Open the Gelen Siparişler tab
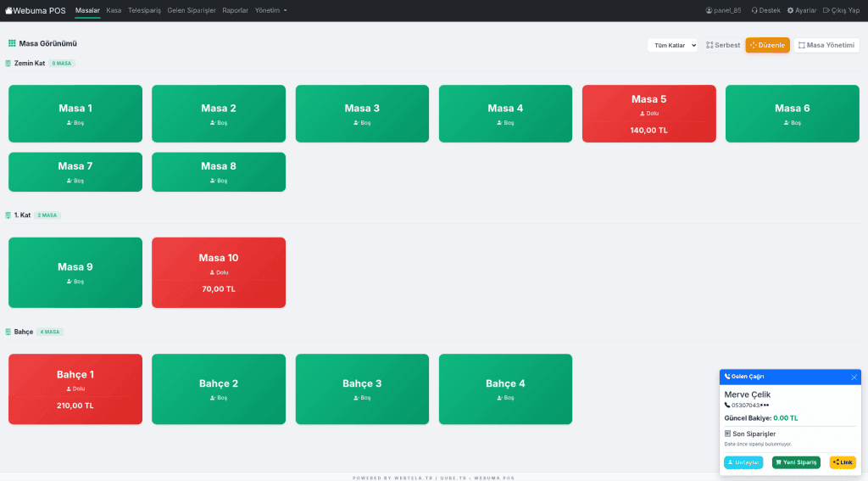Image resolution: width=868 pixels, height=481 pixels. tap(191, 10)
